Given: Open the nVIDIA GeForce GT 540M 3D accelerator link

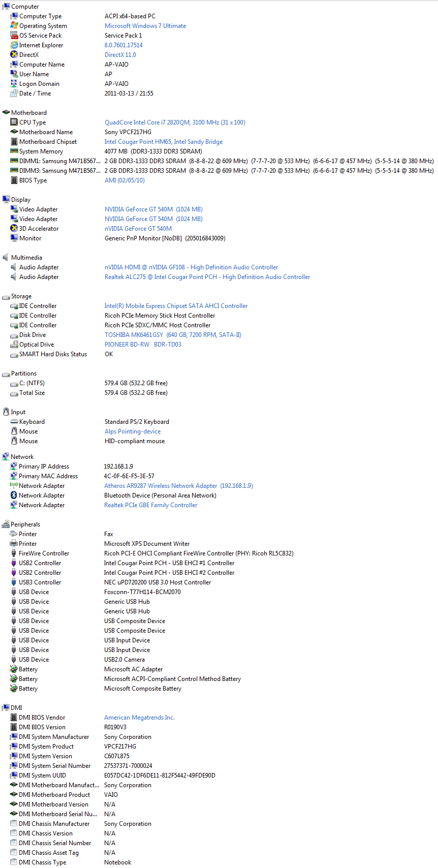Looking at the screenshot, I should coord(138,229).
